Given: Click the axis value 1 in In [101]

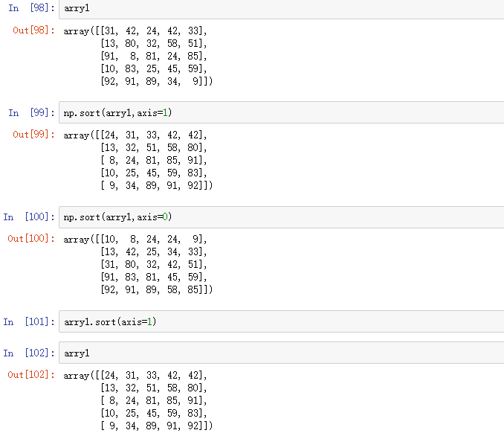Looking at the screenshot, I should click(x=149, y=321).
